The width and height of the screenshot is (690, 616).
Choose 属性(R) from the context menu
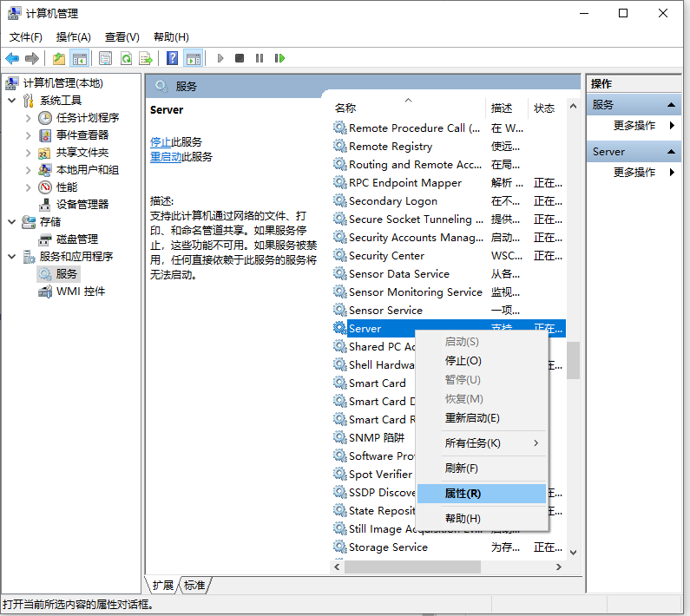463,494
